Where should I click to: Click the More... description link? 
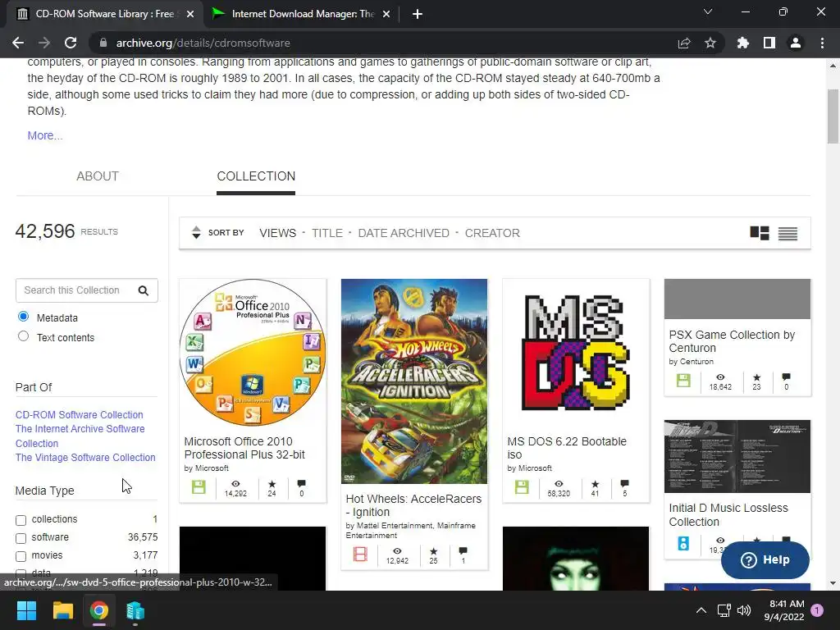45,135
